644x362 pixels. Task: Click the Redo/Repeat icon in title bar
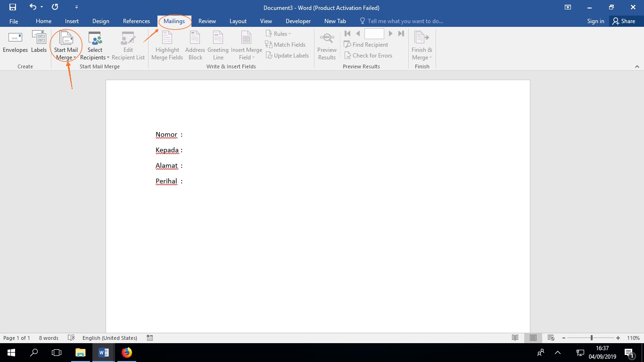coord(55,7)
